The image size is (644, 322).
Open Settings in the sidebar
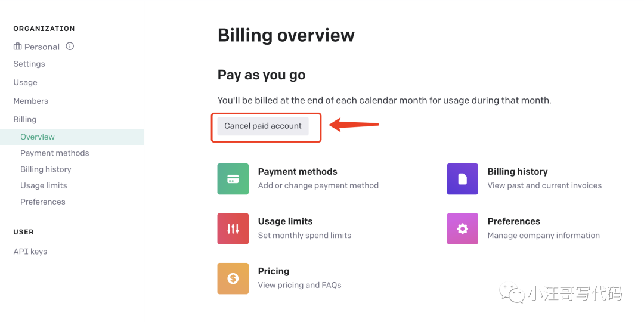point(29,64)
